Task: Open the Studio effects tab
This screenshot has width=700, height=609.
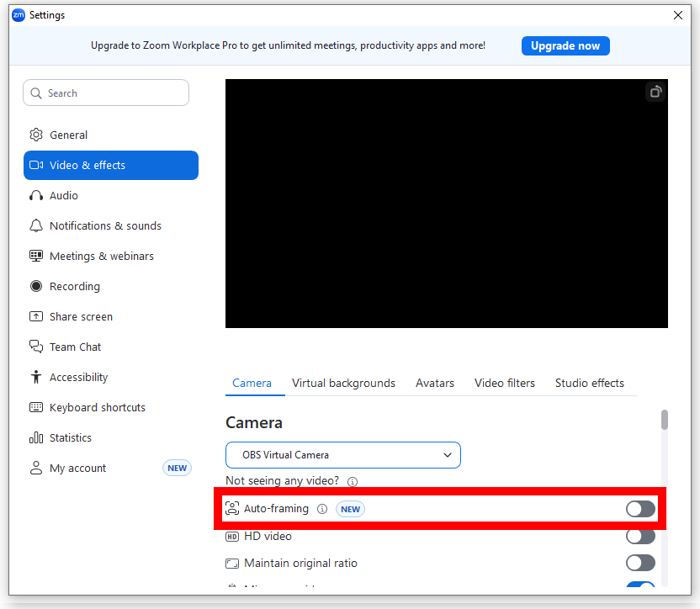Action: 589,383
